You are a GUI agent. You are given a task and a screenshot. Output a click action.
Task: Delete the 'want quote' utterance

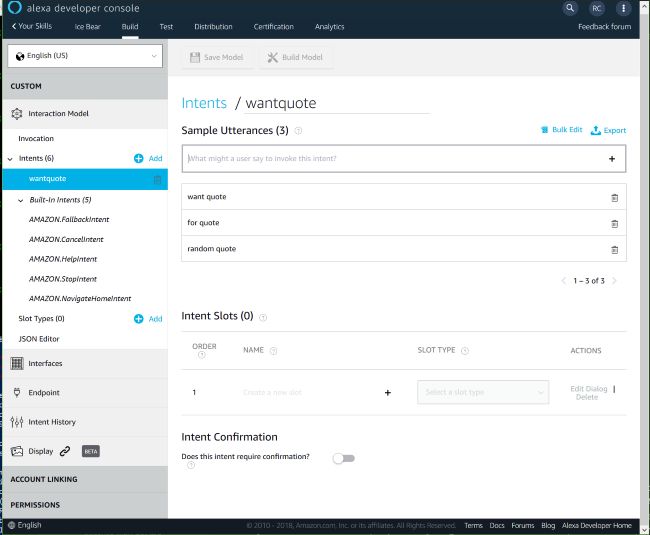click(x=614, y=198)
